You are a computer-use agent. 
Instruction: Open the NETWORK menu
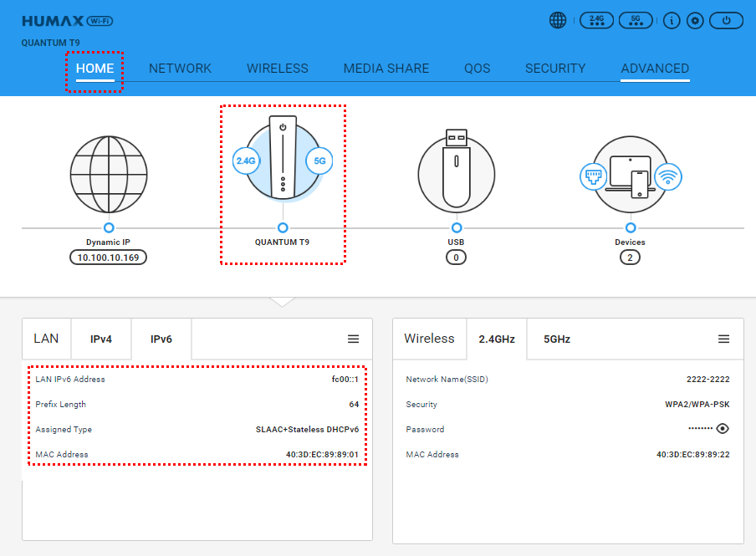click(x=181, y=69)
